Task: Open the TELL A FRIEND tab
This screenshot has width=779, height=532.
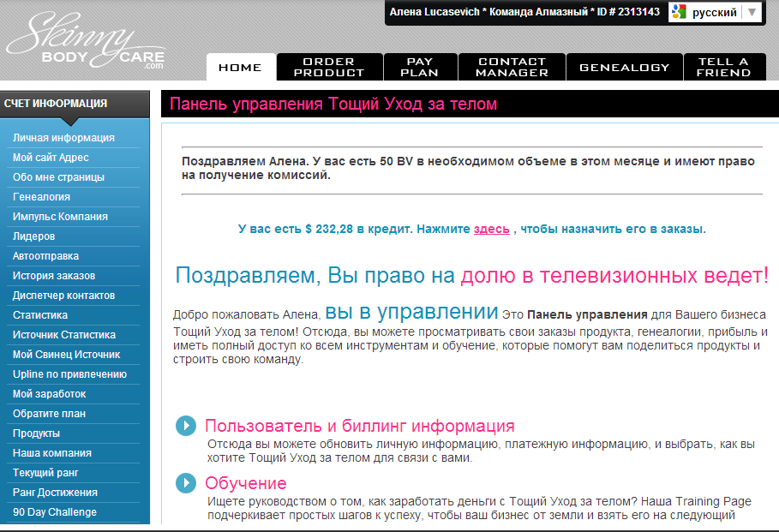Action: point(723,67)
